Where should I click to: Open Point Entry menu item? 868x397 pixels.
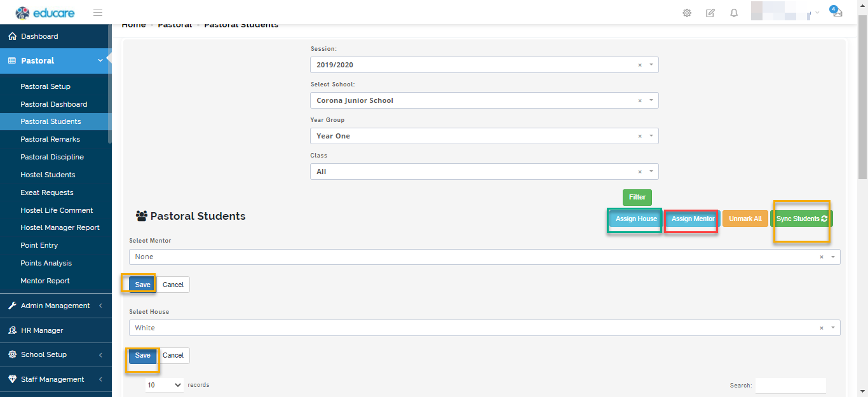point(39,245)
